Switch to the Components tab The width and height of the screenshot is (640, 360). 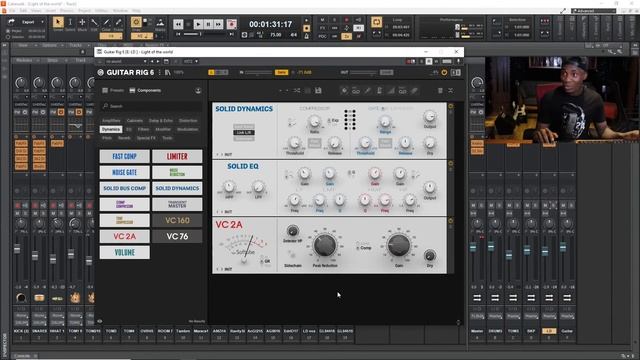[145, 90]
